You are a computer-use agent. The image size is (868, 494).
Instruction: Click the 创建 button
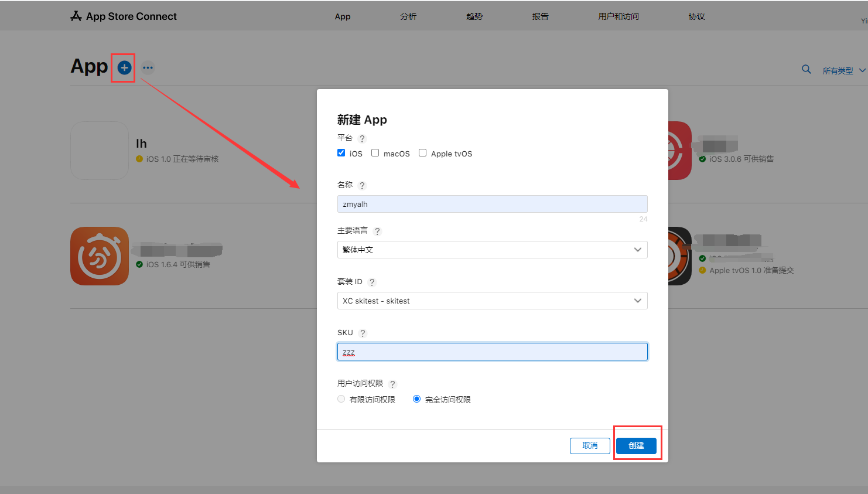coord(636,446)
